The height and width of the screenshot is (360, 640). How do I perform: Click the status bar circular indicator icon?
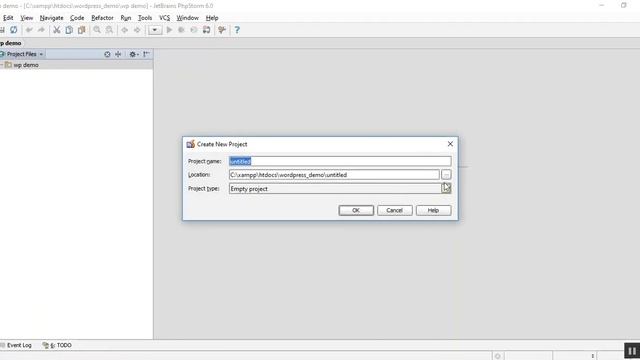498,356
